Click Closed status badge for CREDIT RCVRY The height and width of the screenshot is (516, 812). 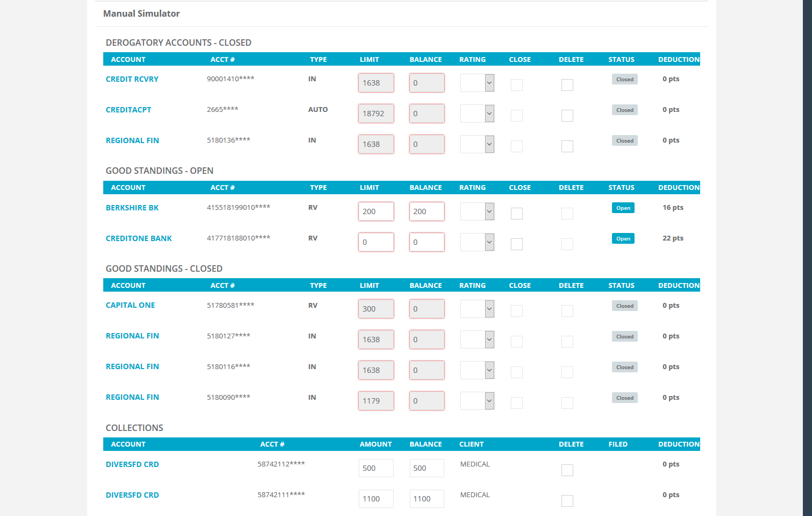tap(624, 79)
